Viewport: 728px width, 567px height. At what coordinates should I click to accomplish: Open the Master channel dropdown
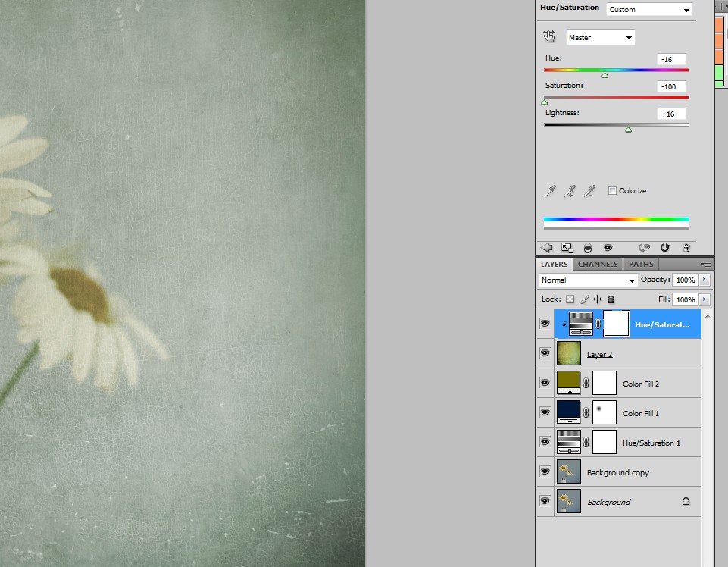[600, 37]
